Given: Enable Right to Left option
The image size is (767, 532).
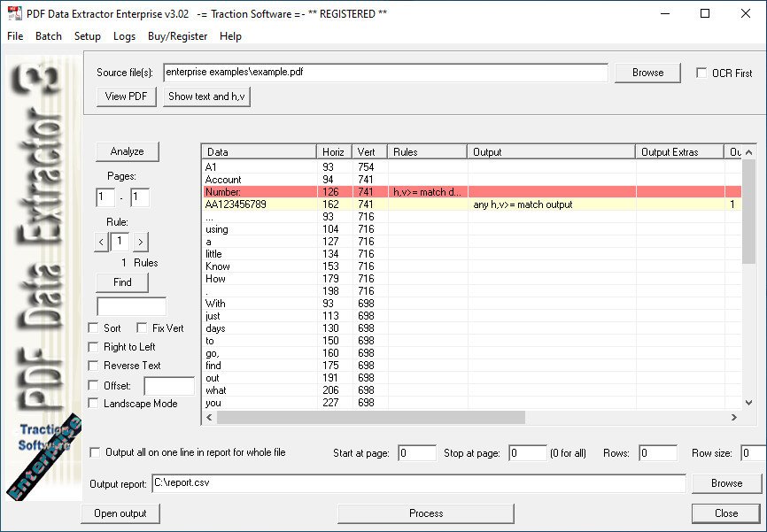Looking at the screenshot, I should 94,347.
